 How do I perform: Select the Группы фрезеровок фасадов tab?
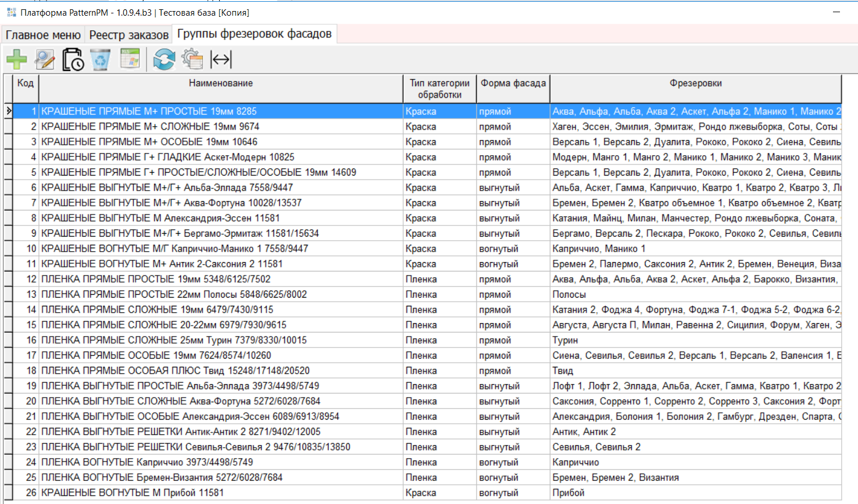(x=254, y=34)
